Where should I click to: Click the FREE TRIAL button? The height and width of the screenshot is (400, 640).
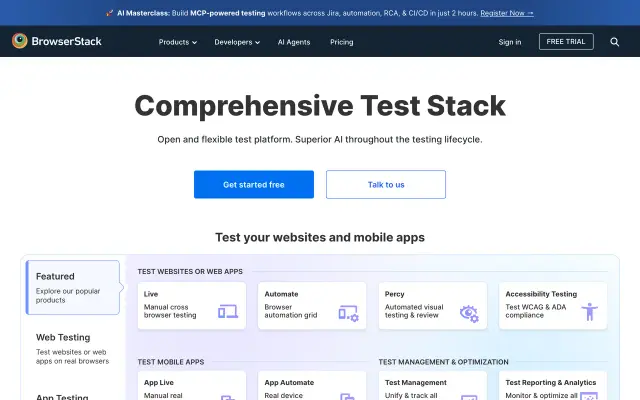pyautogui.click(x=566, y=42)
